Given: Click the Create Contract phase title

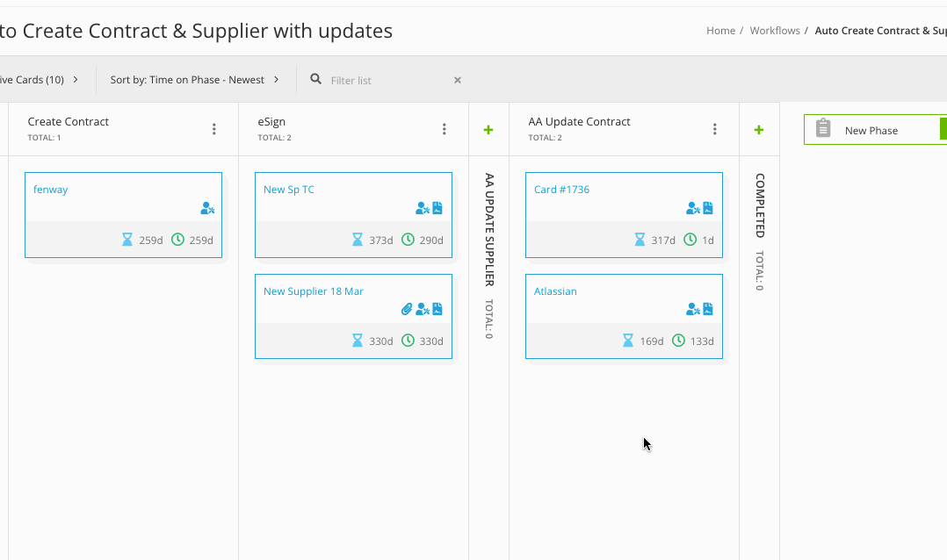Looking at the screenshot, I should (69, 121).
